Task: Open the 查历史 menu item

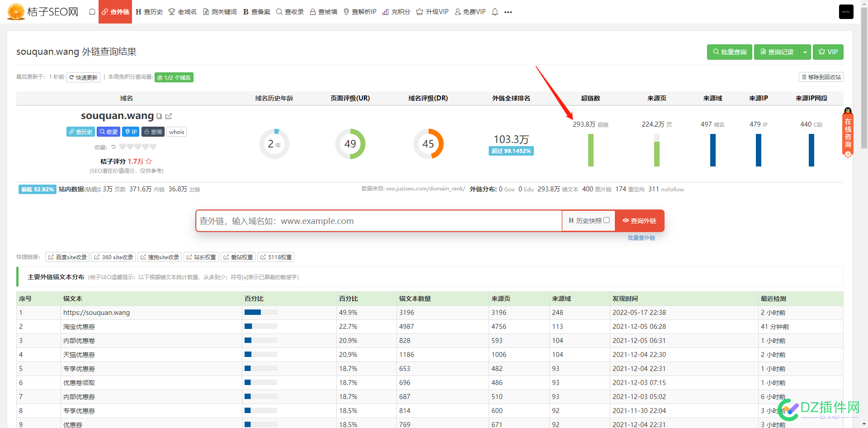Action: [x=149, y=12]
